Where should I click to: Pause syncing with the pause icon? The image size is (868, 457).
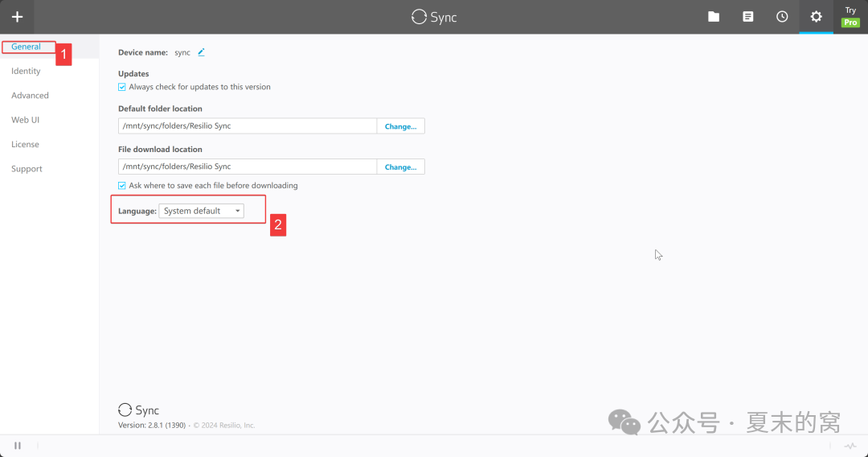[x=18, y=446]
